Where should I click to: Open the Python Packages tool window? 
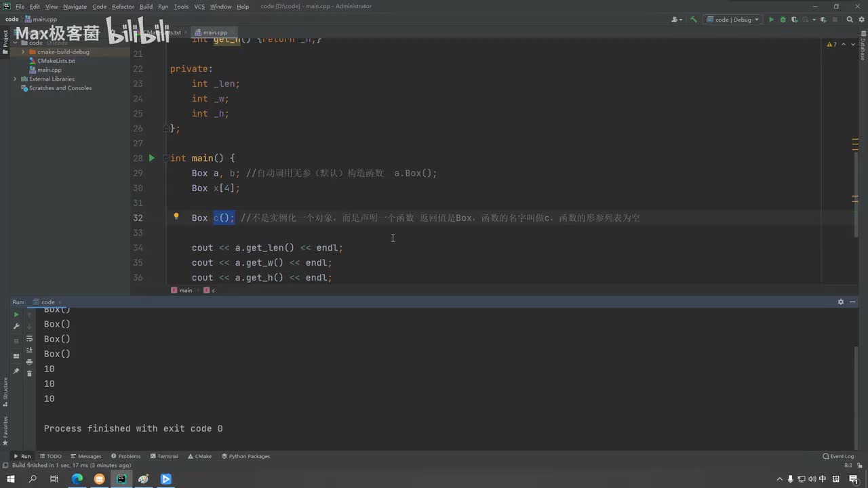coord(245,456)
